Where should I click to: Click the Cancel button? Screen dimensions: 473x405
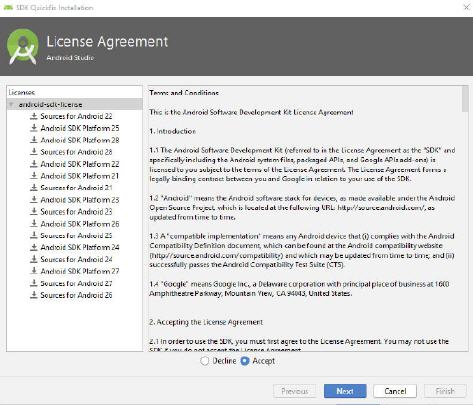[395, 391]
